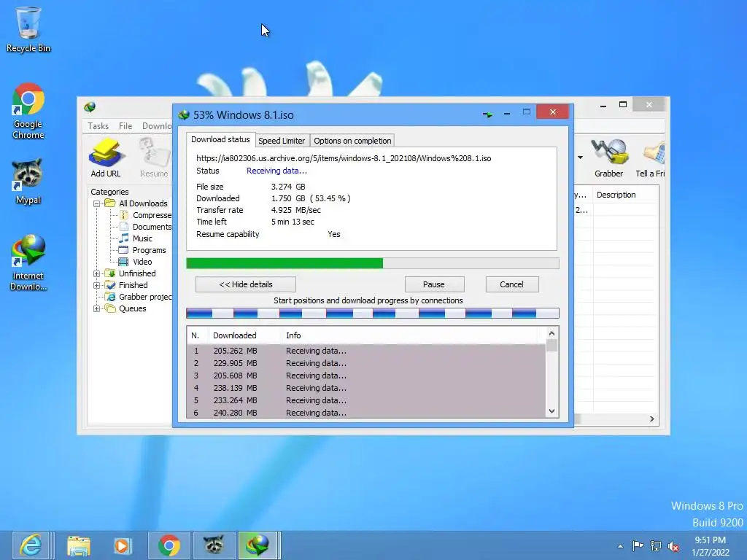Switch to the Speed Limiter tab
This screenshot has width=747, height=560.
pyautogui.click(x=282, y=141)
